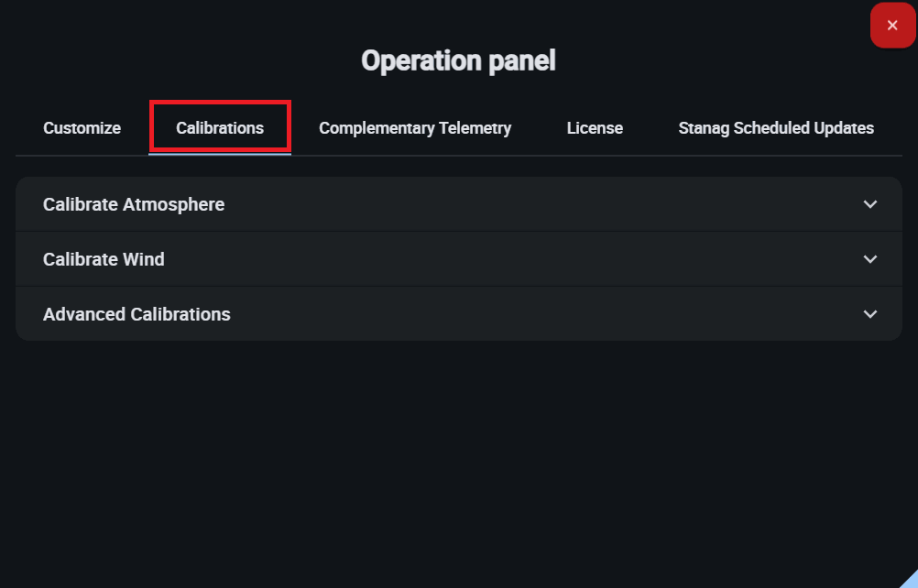Image resolution: width=918 pixels, height=588 pixels.
Task: Open the Stanag Scheduled Updates tab
Action: pyautogui.click(x=776, y=128)
